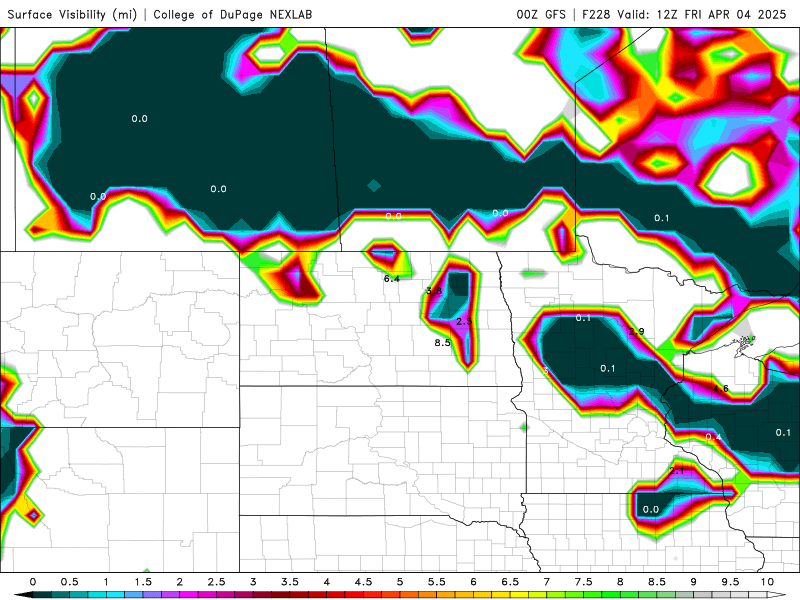Click the 2.1 visibility value on the map

point(676,470)
